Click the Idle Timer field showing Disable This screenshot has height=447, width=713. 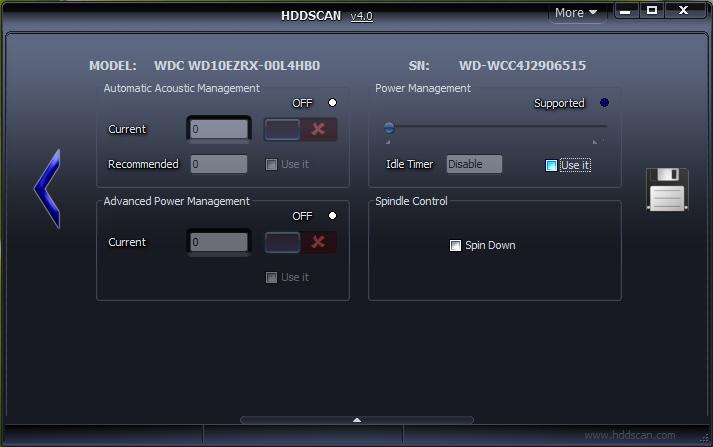coord(474,164)
